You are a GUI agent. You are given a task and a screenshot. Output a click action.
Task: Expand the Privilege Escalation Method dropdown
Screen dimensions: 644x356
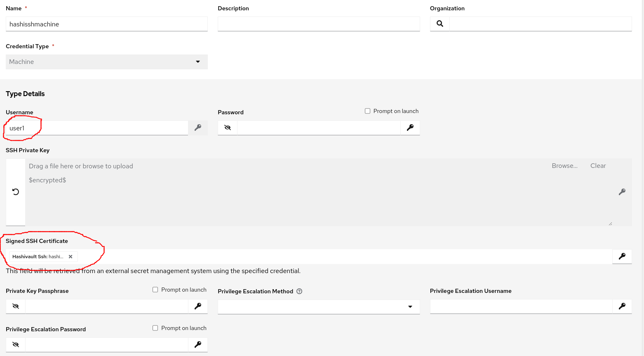pos(319,306)
